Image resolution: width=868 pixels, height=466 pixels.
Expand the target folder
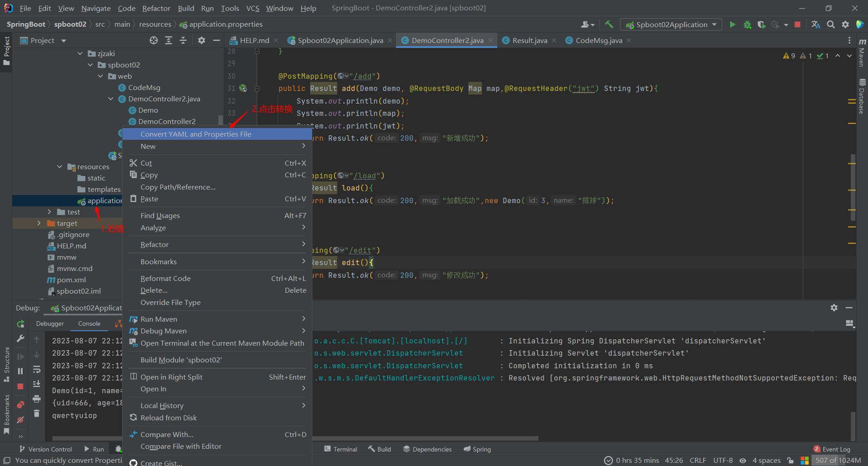pyautogui.click(x=39, y=223)
